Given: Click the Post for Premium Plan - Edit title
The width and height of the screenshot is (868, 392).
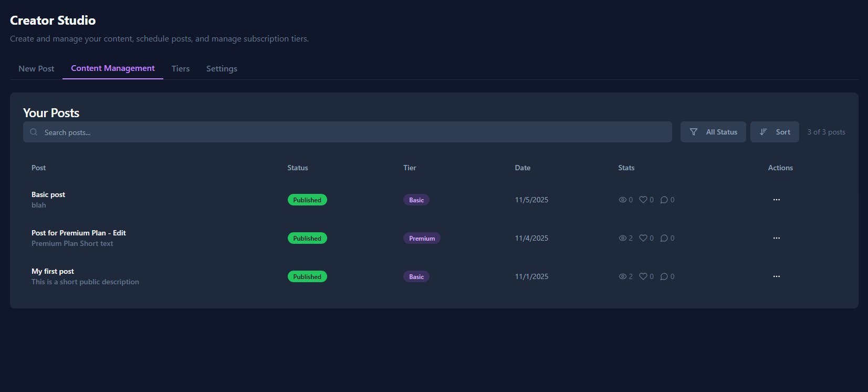Looking at the screenshot, I should tap(79, 233).
